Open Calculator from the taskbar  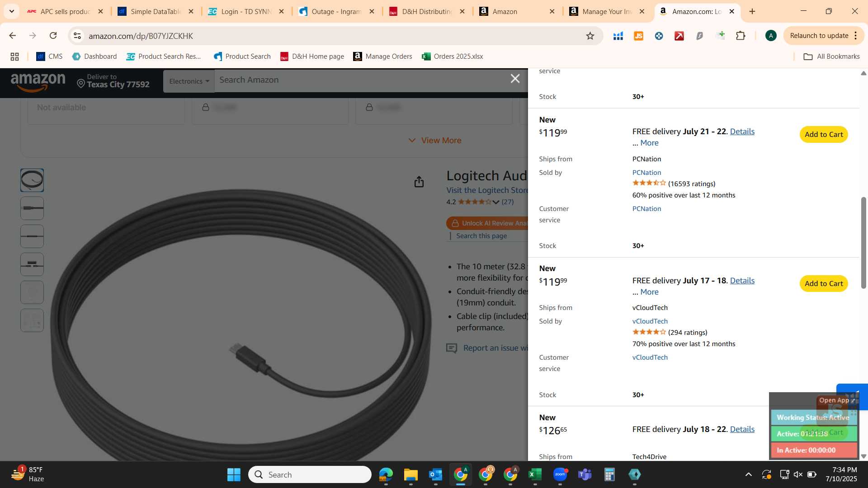[609, 474]
